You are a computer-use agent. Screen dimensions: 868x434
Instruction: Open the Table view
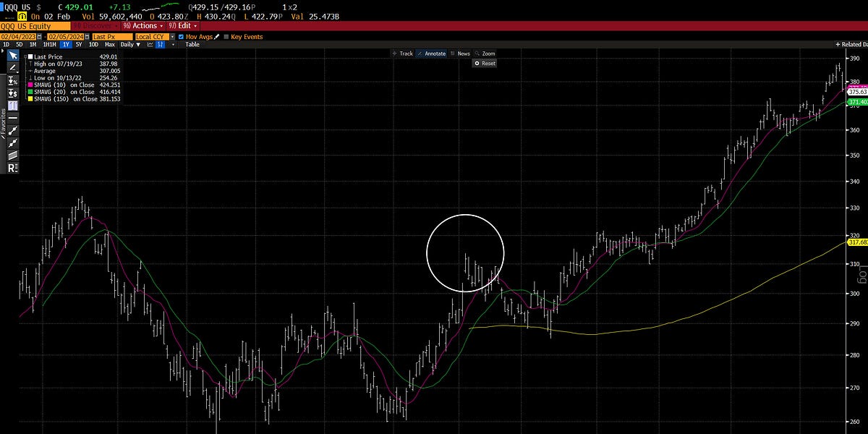click(192, 44)
